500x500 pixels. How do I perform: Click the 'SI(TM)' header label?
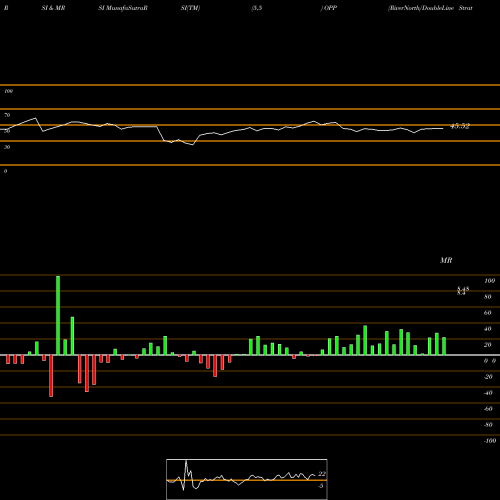tap(190, 8)
